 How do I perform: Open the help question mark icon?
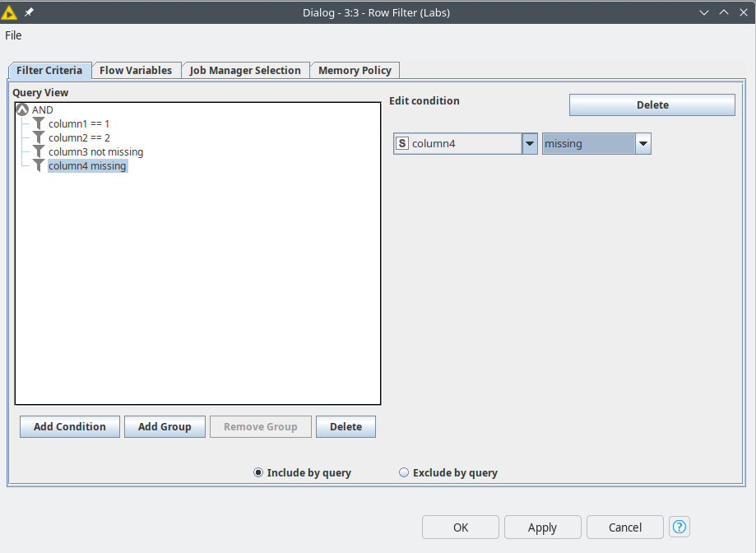(x=679, y=527)
